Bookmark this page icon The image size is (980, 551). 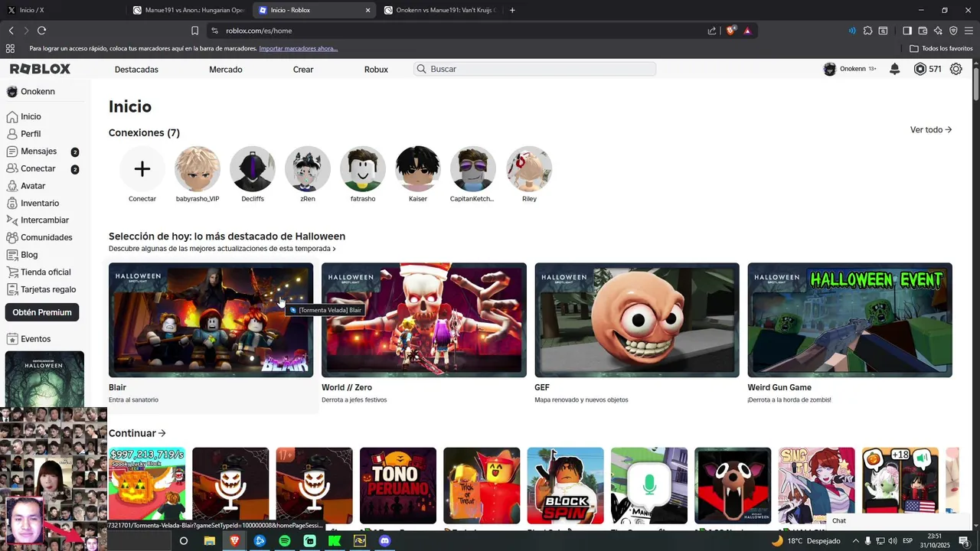194,31
